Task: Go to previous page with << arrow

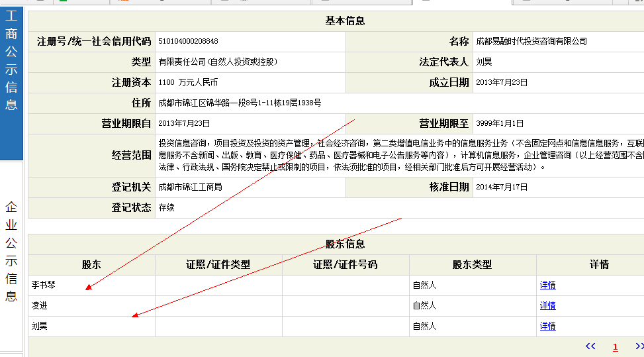Action: pos(590,346)
